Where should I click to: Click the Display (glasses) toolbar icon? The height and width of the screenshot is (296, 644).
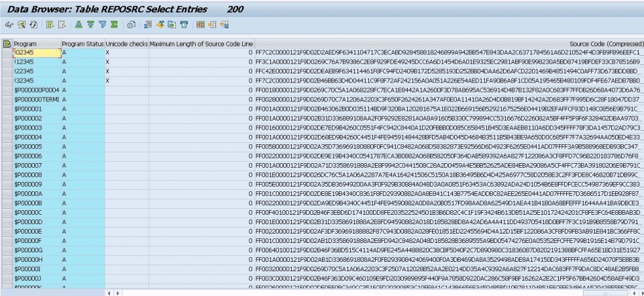point(9,25)
